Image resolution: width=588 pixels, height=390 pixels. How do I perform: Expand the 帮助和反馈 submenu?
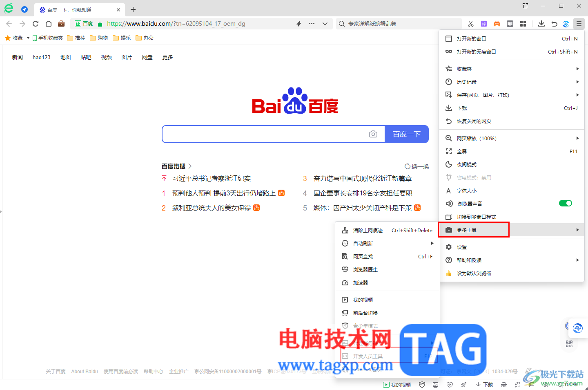(512, 260)
